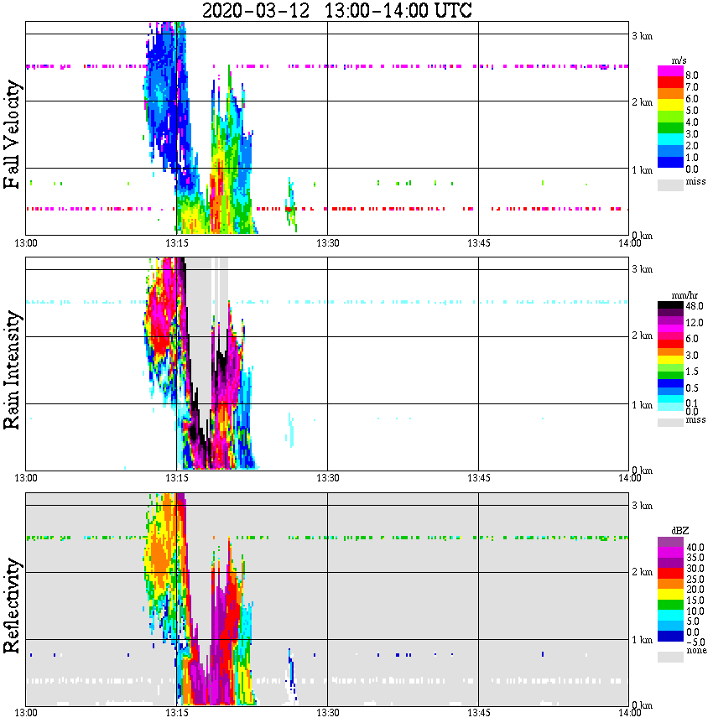Click '13:00' tick under Fall Velocity plot
This screenshot has width=713, height=728.
click(x=25, y=243)
